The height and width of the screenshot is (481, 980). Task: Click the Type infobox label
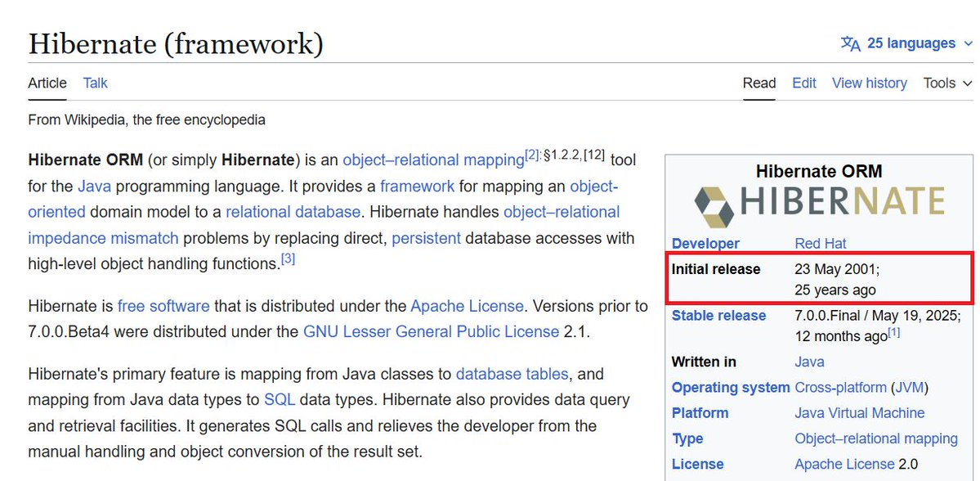click(687, 438)
